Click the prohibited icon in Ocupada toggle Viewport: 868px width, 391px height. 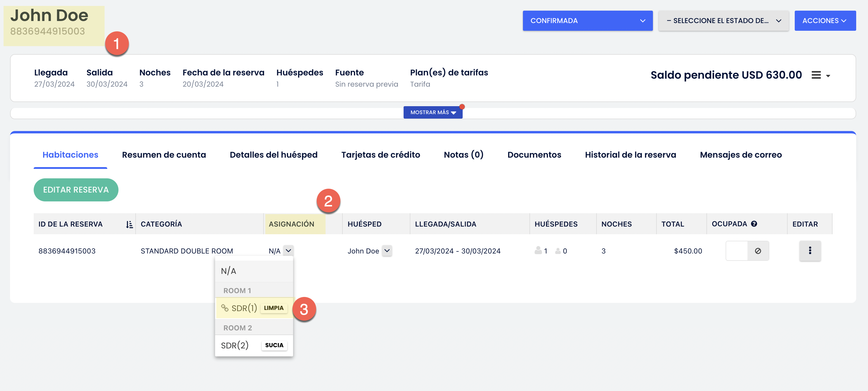pos(758,251)
